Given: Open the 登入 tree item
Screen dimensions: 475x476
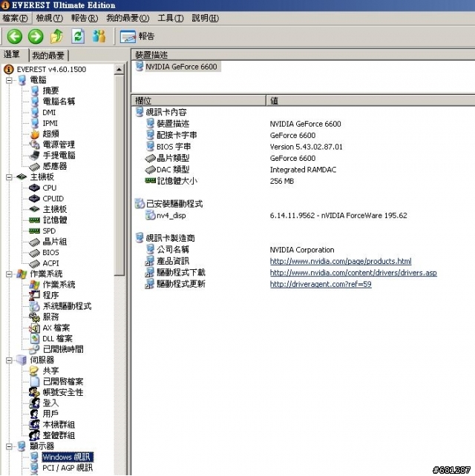Looking at the screenshot, I should pyautogui.click(x=50, y=403).
